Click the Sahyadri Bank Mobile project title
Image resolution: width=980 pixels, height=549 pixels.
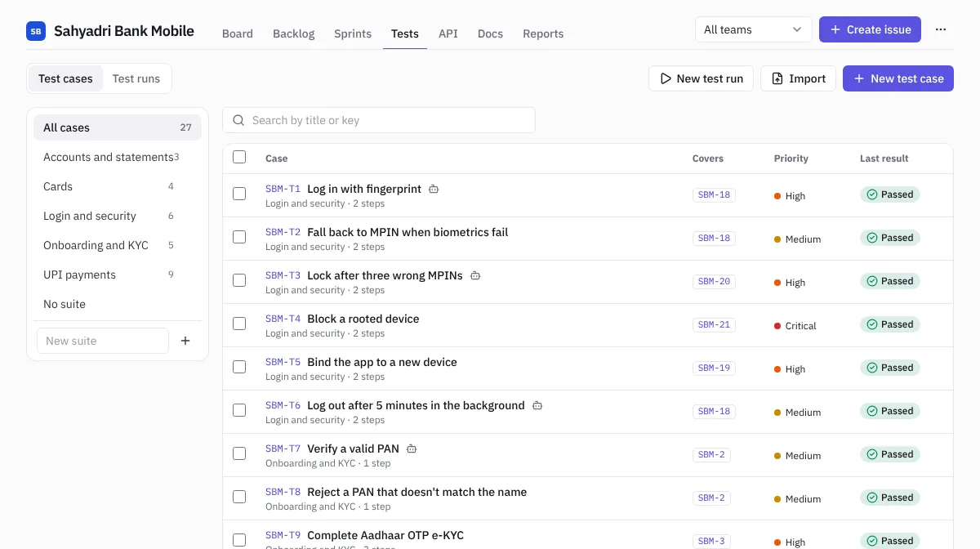coord(124,31)
